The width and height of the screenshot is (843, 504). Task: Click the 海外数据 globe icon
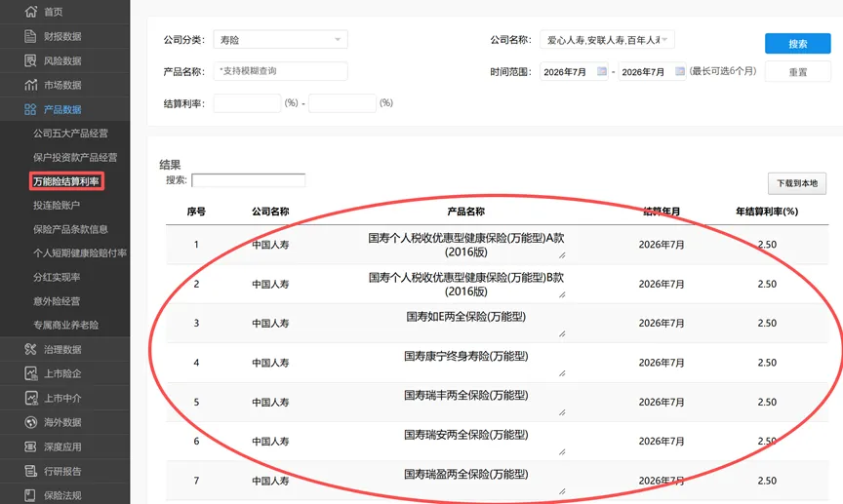[x=30, y=422]
